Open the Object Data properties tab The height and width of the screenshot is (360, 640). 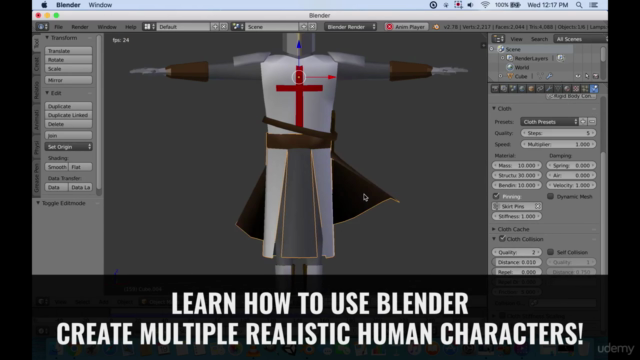[558, 88]
